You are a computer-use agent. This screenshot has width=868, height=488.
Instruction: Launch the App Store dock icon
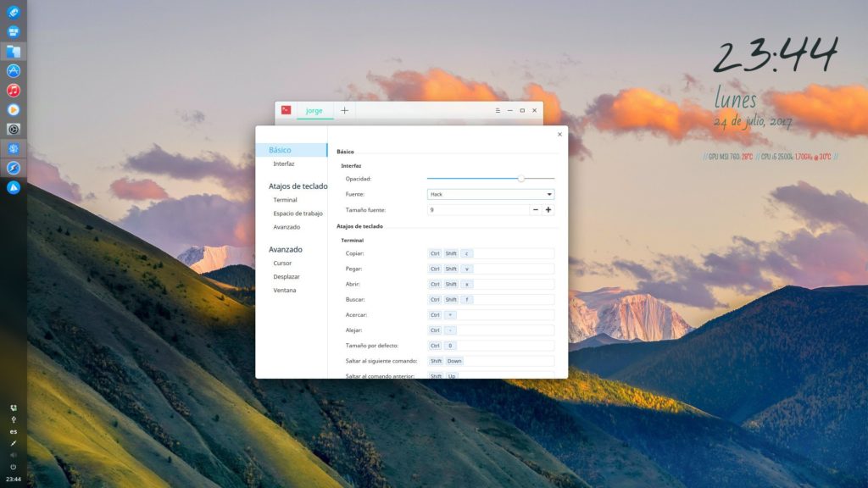[14, 71]
